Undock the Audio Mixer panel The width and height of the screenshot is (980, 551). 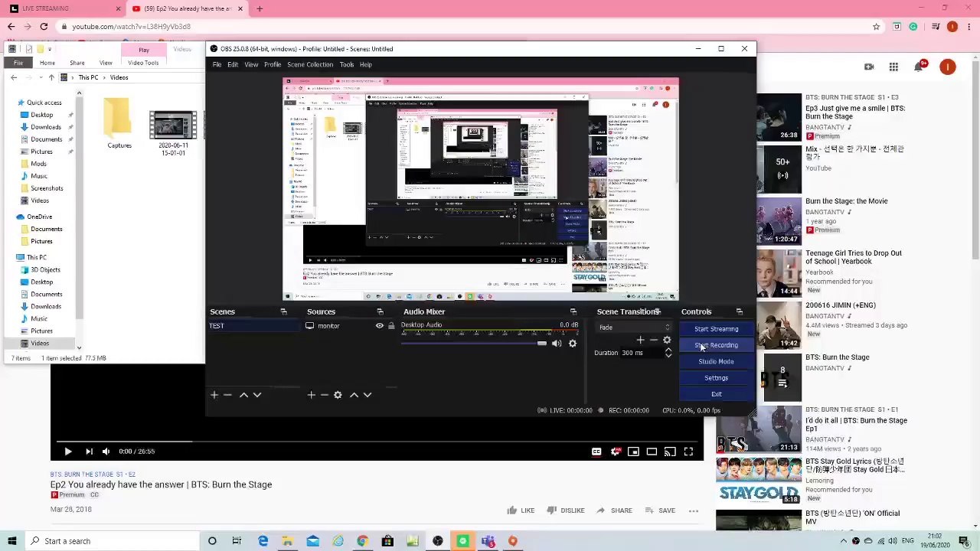click(573, 311)
